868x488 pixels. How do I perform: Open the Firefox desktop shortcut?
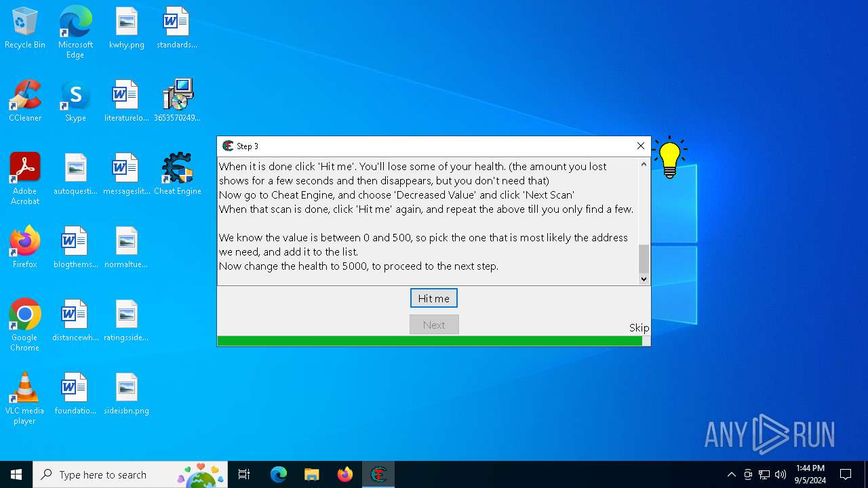coord(25,247)
